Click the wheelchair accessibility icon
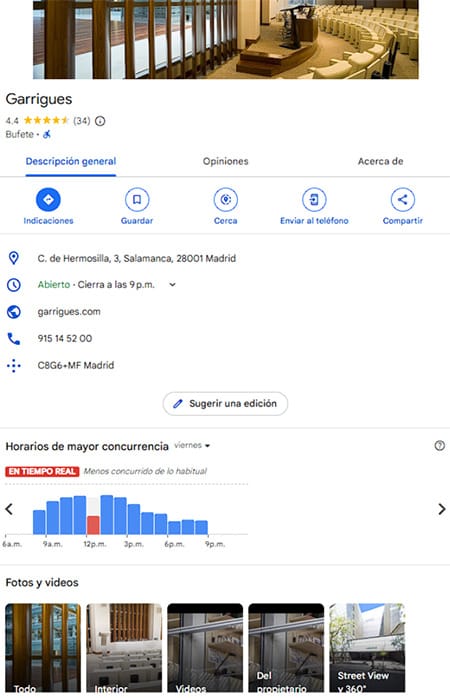 (47, 134)
